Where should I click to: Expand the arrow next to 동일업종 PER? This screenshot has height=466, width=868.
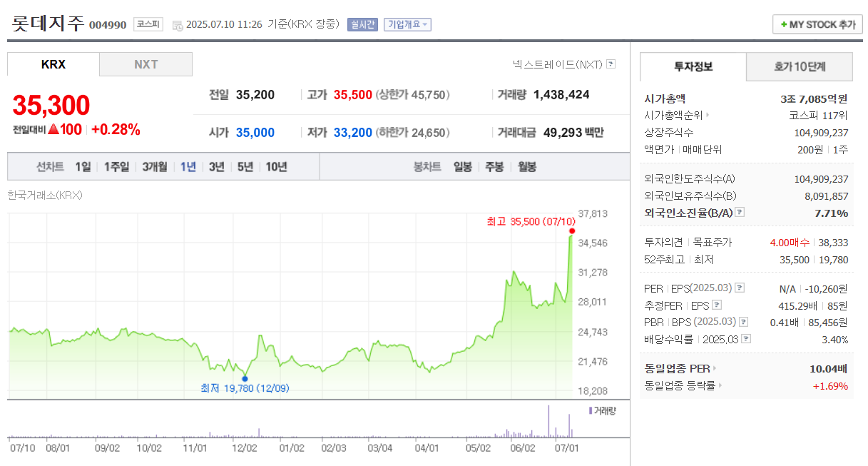[715, 369]
